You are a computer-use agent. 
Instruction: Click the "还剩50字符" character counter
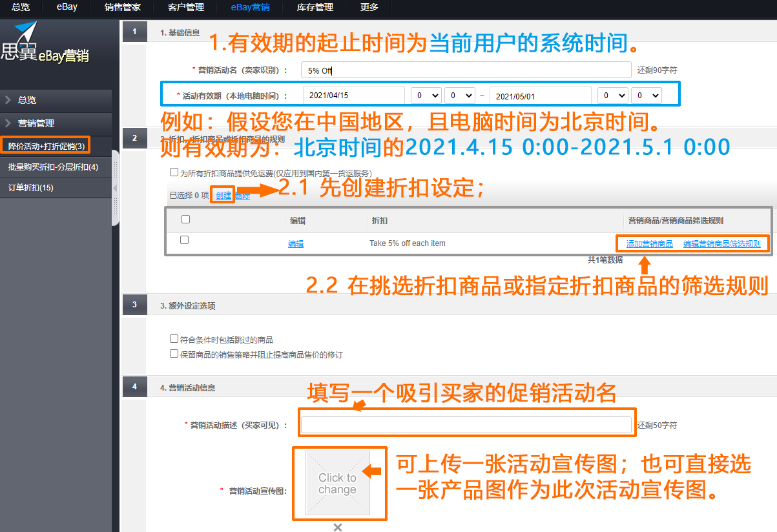pyautogui.click(x=657, y=425)
